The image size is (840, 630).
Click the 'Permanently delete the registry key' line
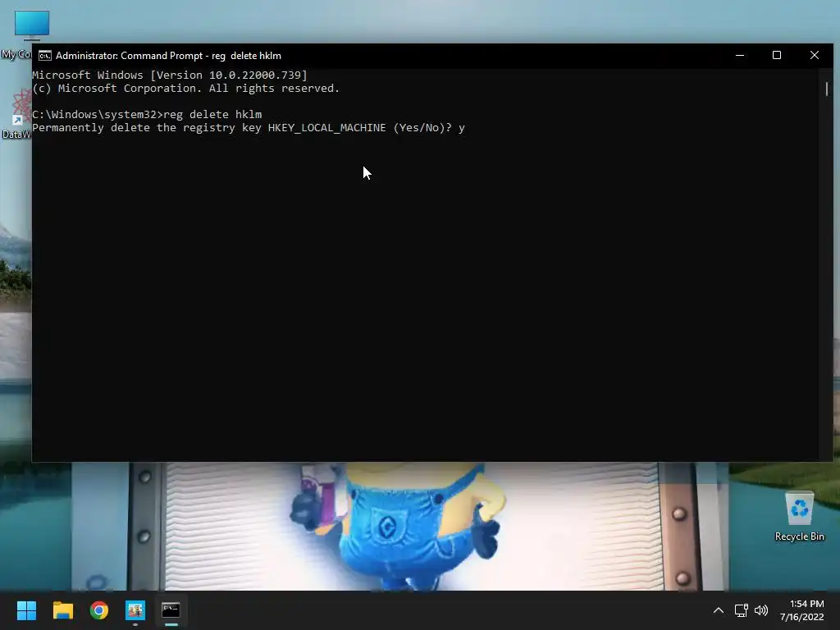tap(248, 127)
